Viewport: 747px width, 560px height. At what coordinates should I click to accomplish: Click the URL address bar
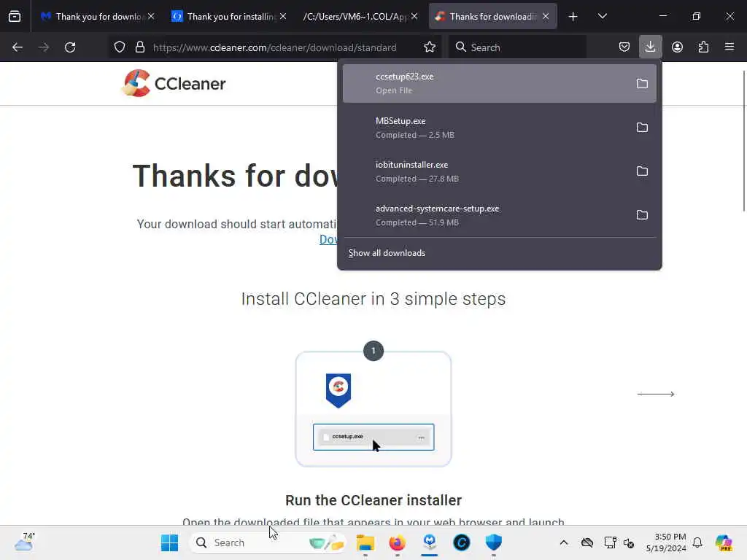pos(274,47)
